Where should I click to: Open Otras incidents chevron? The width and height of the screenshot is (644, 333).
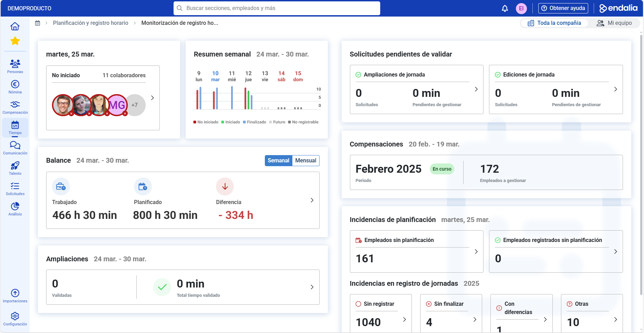pyautogui.click(x=616, y=320)
